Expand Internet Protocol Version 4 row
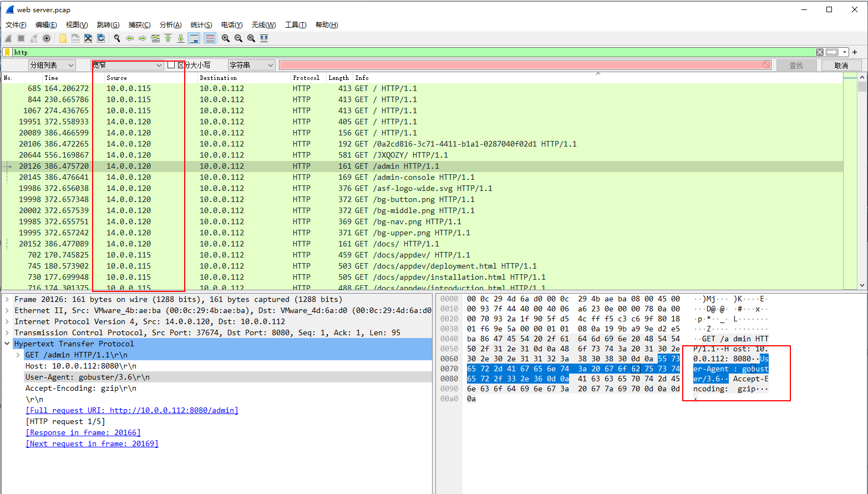 (x=7, y=321)
